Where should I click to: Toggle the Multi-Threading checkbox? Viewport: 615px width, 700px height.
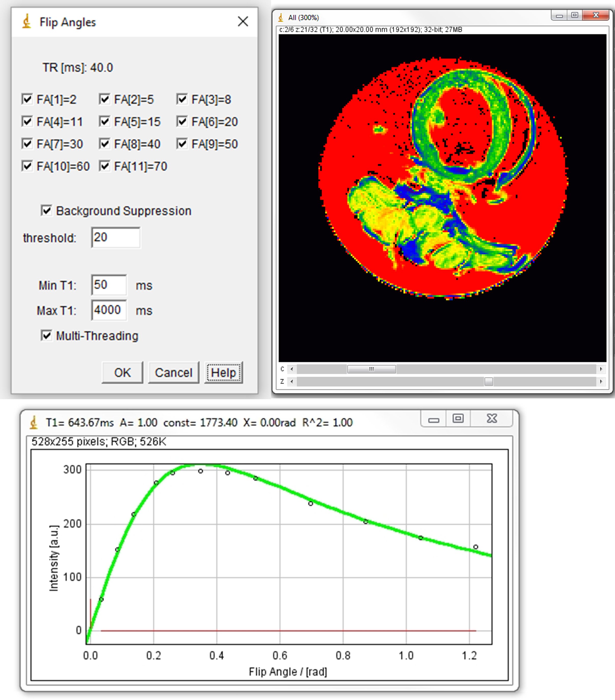tap(46, 336)
